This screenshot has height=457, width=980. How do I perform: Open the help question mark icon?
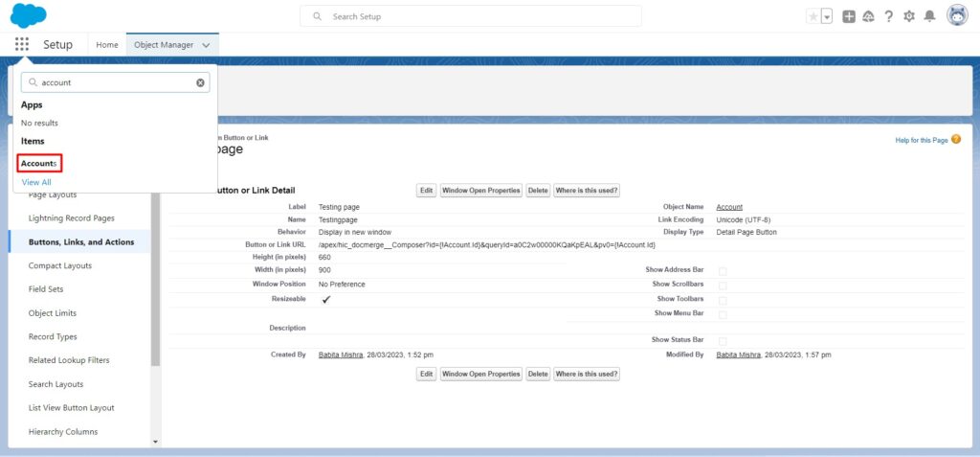pos(889,17)
